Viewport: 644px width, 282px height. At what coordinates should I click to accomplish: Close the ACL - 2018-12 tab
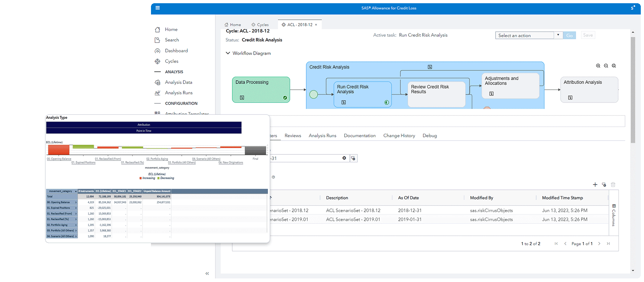pos(316,25)
